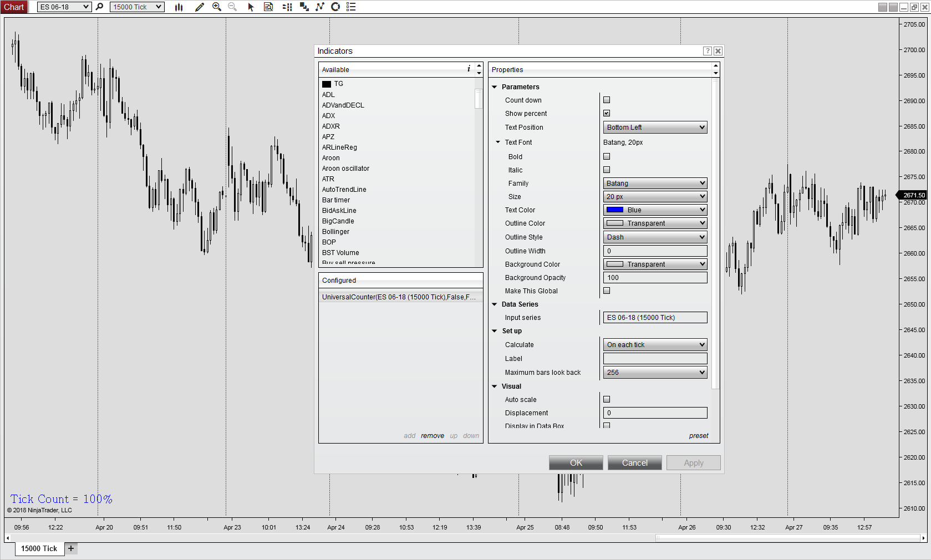Click the Background Opacity input field
931x560 pixels.
pos(655,278)
